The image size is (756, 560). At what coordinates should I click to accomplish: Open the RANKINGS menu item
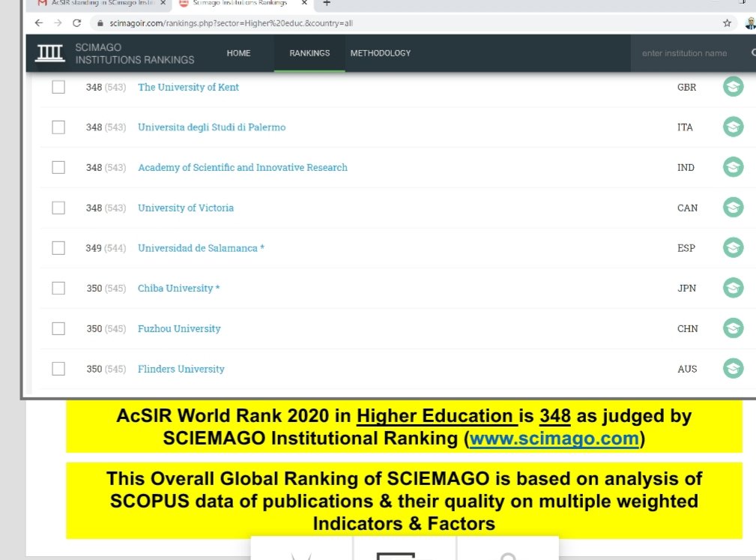pyautogui.click(x=309, y=53)
